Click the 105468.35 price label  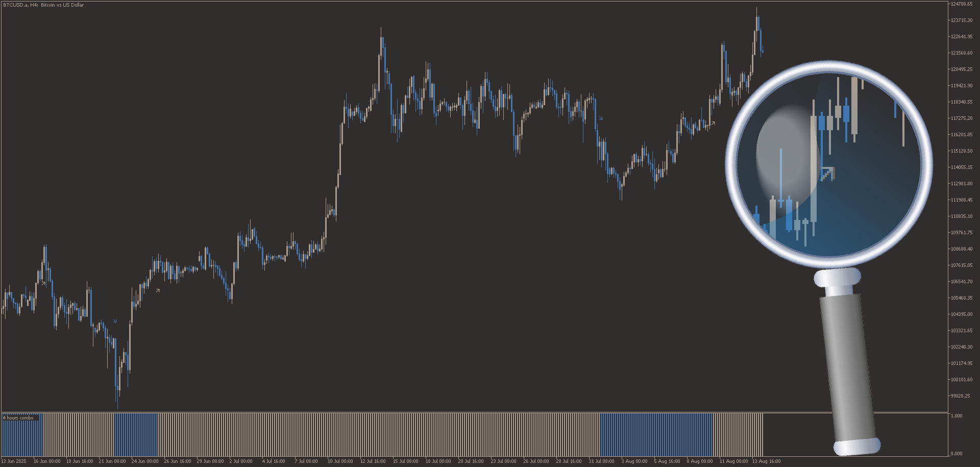962,298
